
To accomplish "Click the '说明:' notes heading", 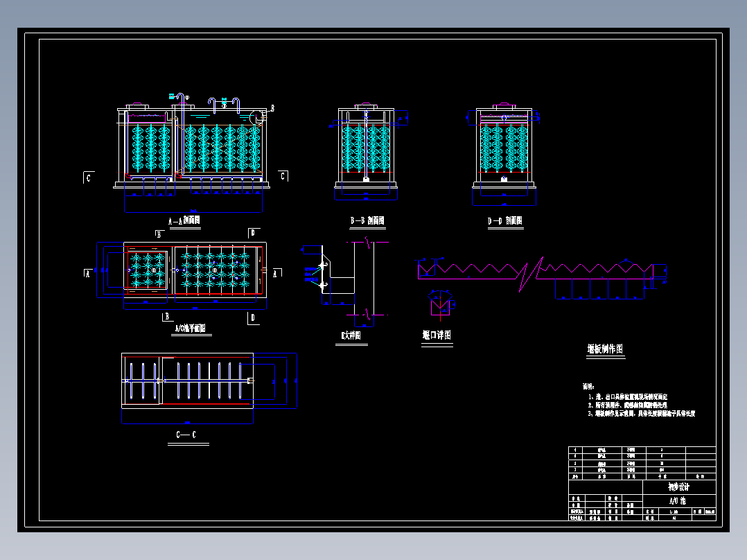I will [x=588, y=387].
